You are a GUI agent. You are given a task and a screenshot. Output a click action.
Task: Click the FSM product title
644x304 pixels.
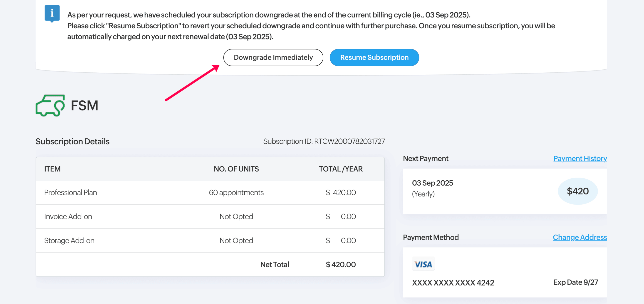pyautogui.click(x=84, y=105)
